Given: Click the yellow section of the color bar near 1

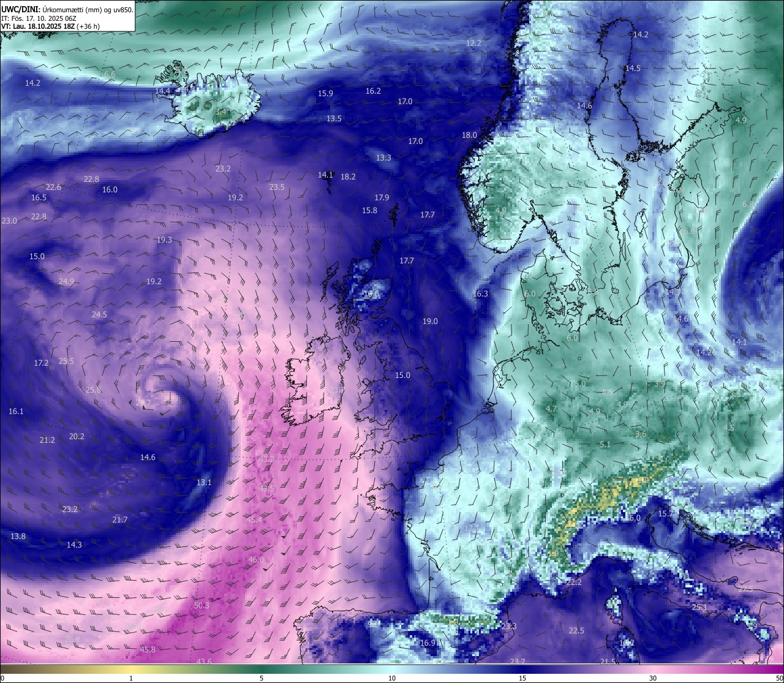Looking at the screenshot, I should (131, 669).
